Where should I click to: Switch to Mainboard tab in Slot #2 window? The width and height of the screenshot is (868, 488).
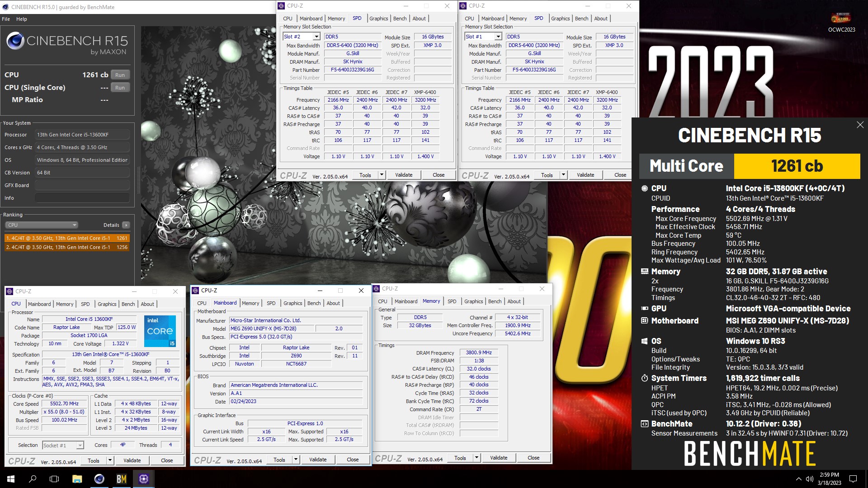point(311,19)
